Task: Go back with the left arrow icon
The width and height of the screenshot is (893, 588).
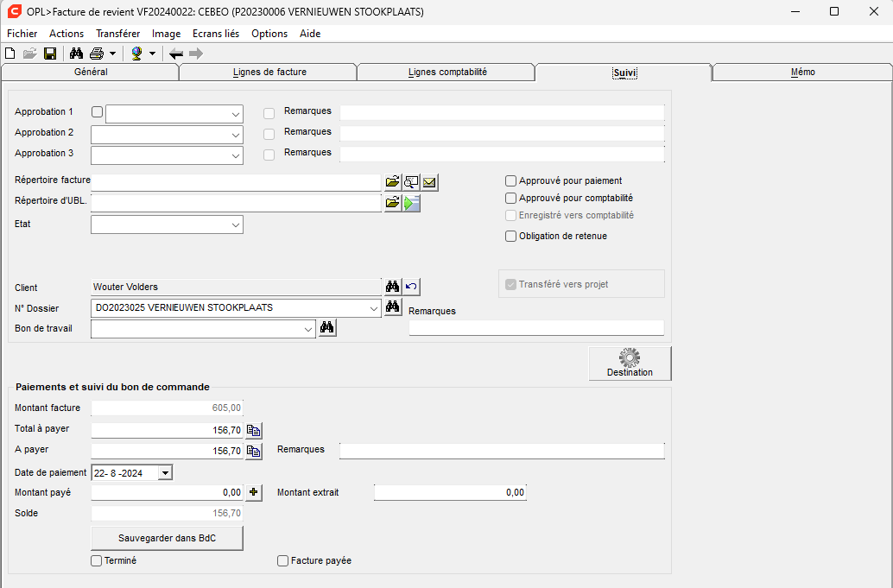Action: tap(176, 54)
